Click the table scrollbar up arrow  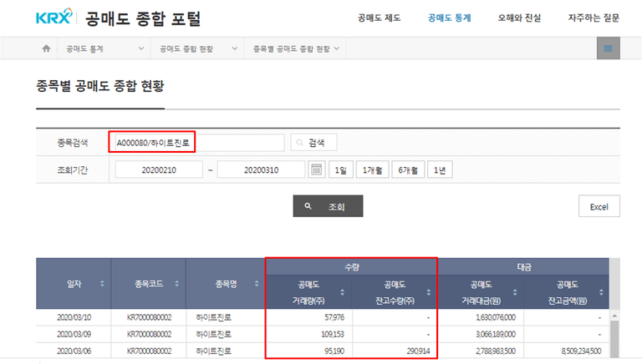point(614,316)
